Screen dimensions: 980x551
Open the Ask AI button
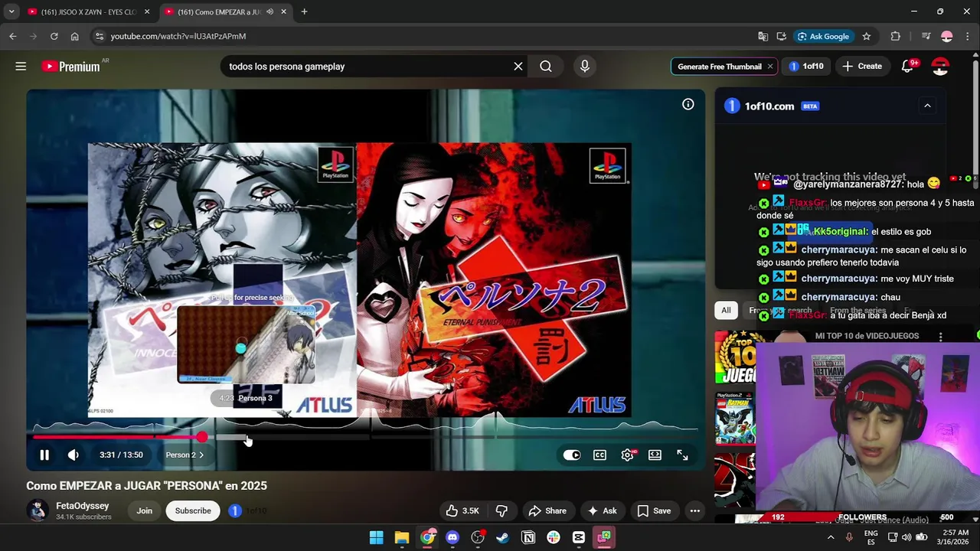click(x=603, y=510)
